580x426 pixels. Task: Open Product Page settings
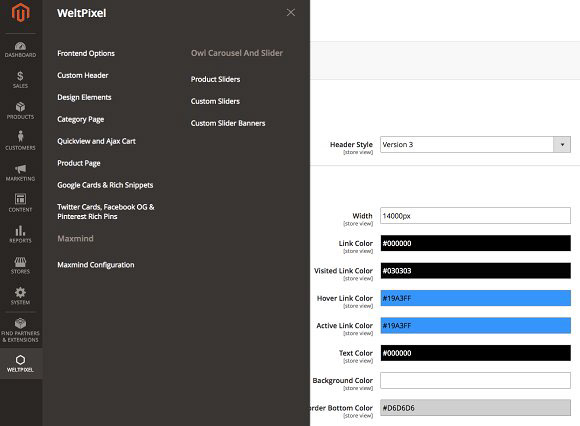(x=78, y=163)
